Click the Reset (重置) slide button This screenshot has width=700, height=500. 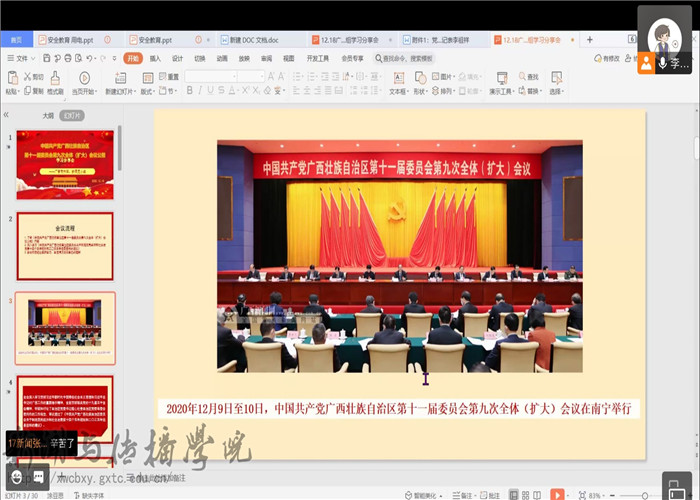pyautogui.click(x=169, y=76)
